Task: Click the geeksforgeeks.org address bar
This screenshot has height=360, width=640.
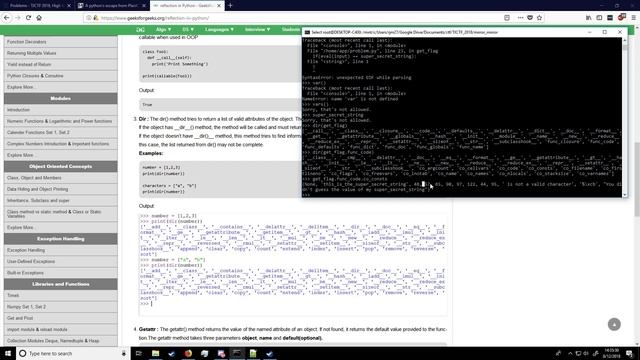Action: [x=294, y=18]
